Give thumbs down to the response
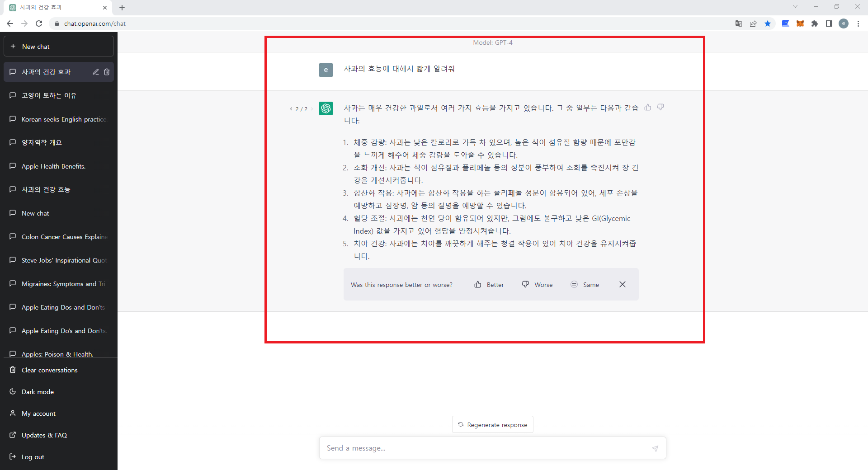 point(660,108)
